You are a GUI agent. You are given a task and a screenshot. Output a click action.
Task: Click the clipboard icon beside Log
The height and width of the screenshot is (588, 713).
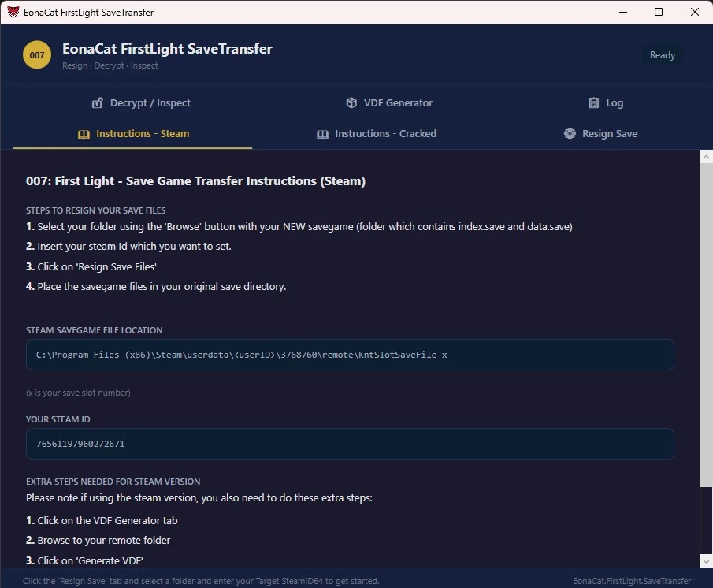(593, 102)
